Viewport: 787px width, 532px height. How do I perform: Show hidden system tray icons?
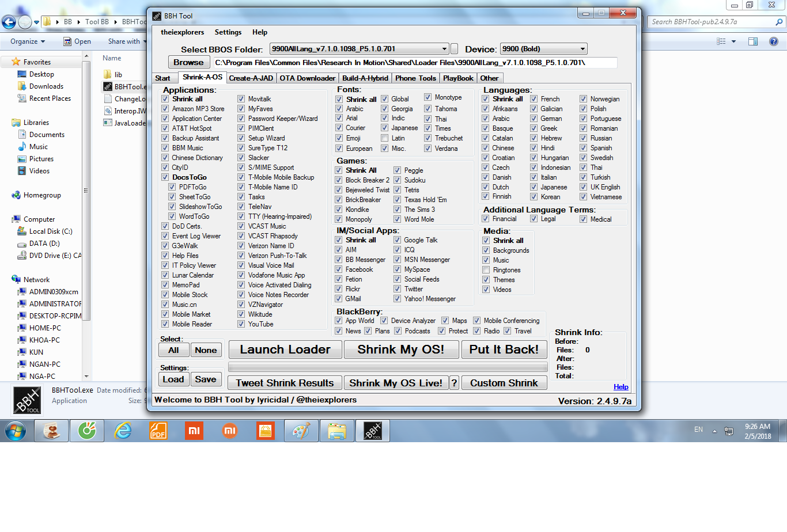click(x=714, y=431)
